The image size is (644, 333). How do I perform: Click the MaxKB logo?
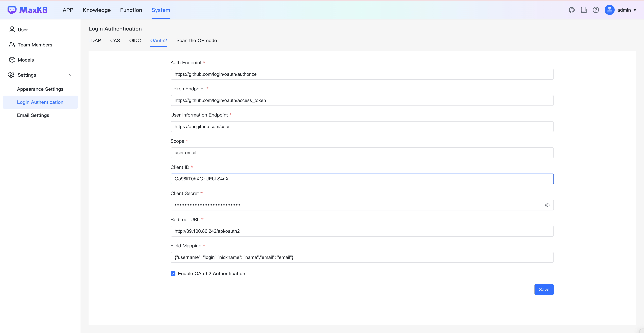[27, 10]
